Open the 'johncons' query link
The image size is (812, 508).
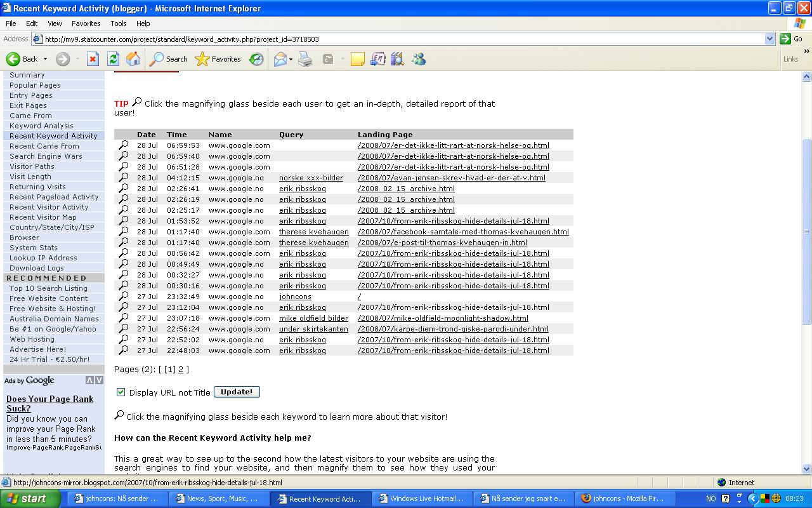(295, 297)
